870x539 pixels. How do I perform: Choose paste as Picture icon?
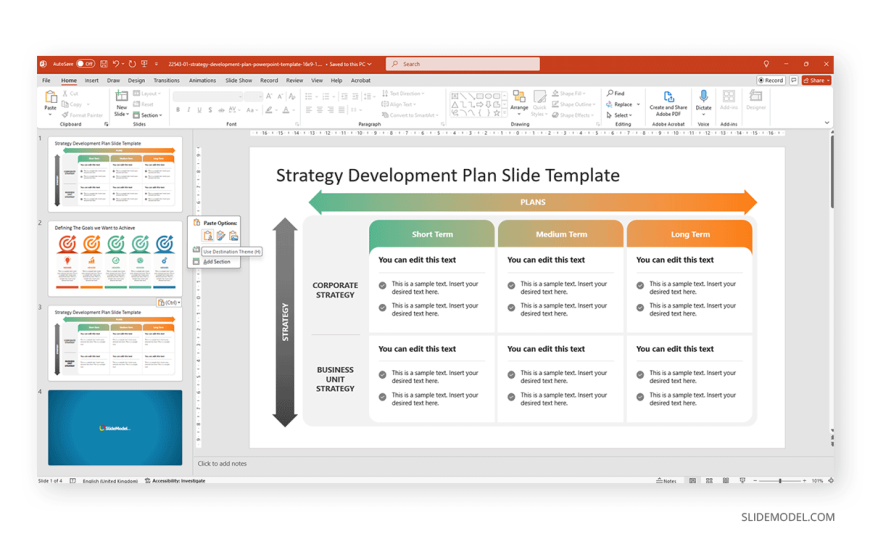(234, 236)
